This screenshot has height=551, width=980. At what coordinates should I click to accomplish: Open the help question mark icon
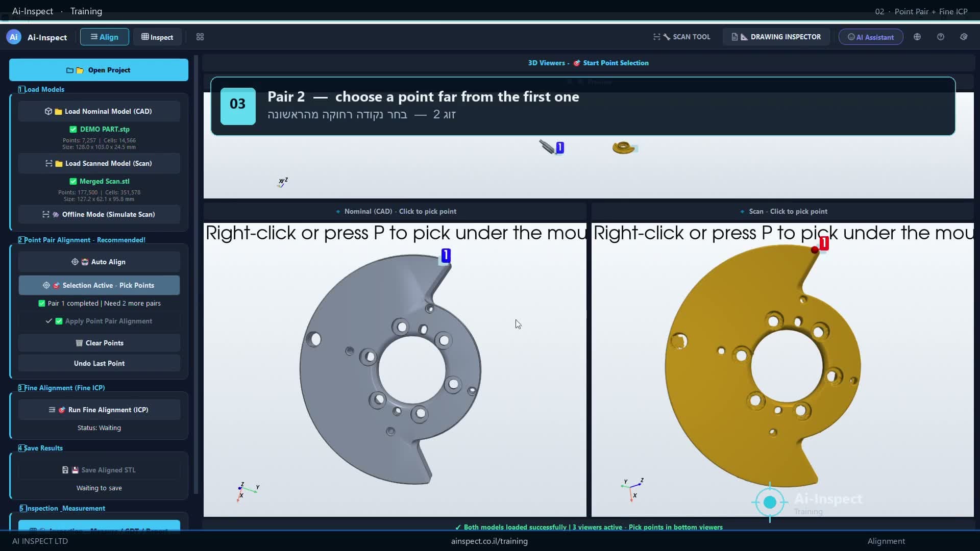pos(941,37)
